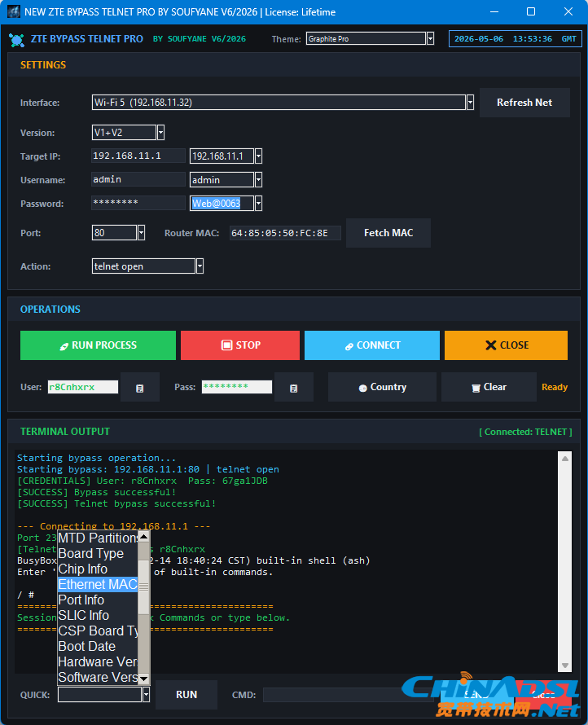Screen dimensions: 588x725
Task: Open the Port 80 dropdown
Action: [x=142, y=233]
